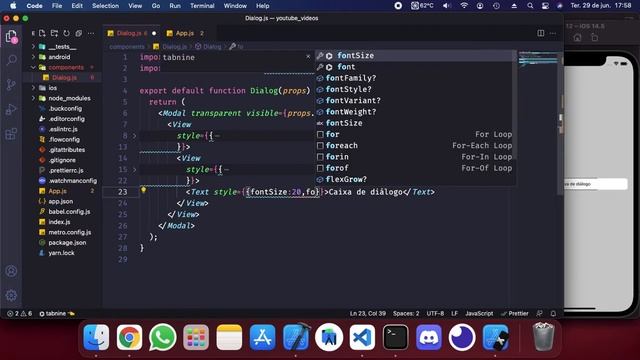Open the Run and Debug view
This screenshot has width=640, height=360.
click(11, 109)
